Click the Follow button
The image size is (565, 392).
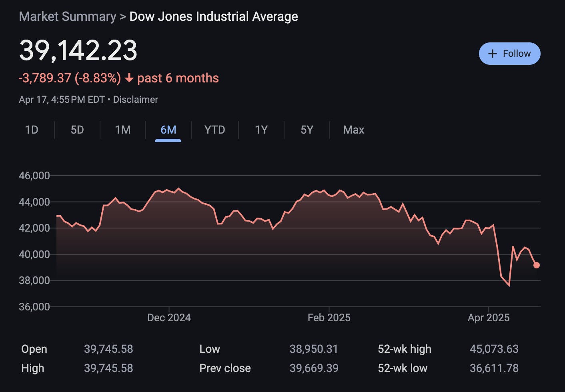(509, 54)
